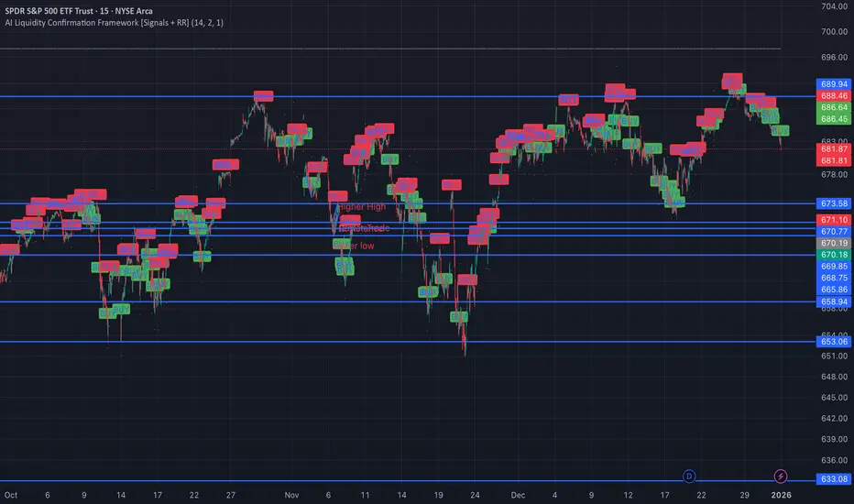Screen dimensions: 854x504
Task: Click the Nov label on time axis
Action: click(x=292, y=495)
